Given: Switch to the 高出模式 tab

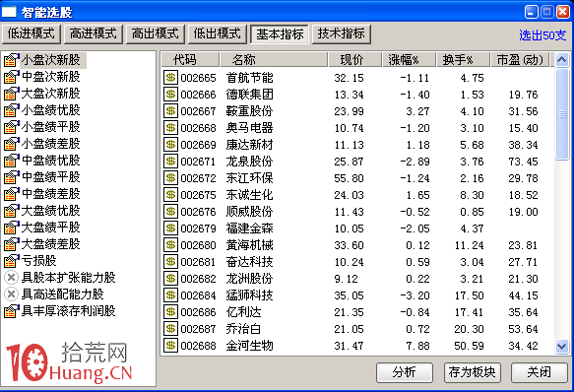Looking at the screenshot, I should click(x=156, y=34).
